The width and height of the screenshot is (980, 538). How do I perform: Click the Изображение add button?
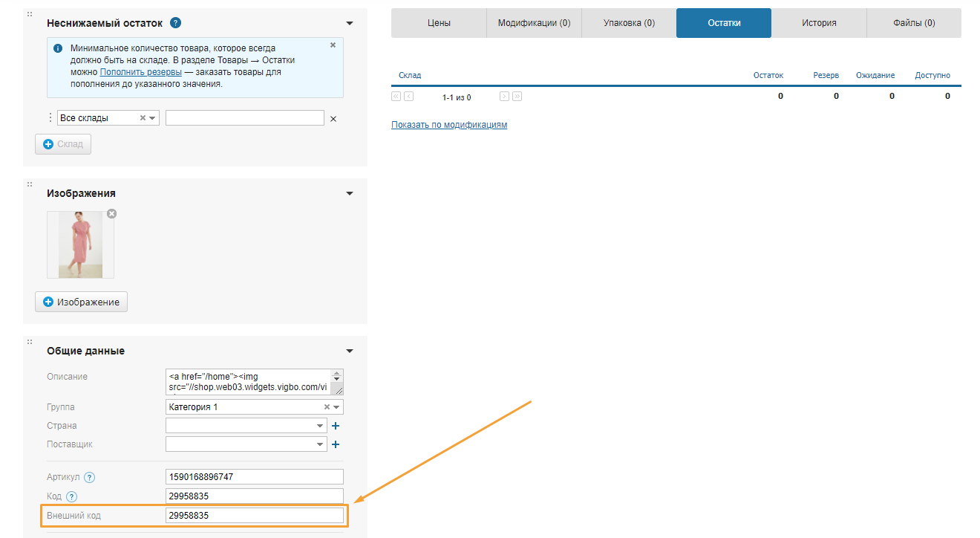click(x=82, y=302)
